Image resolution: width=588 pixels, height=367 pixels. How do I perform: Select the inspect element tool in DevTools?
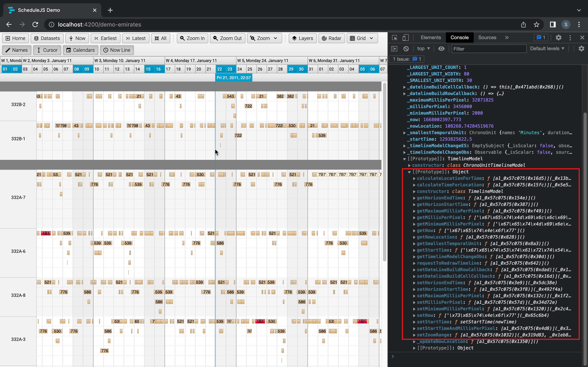395,38
